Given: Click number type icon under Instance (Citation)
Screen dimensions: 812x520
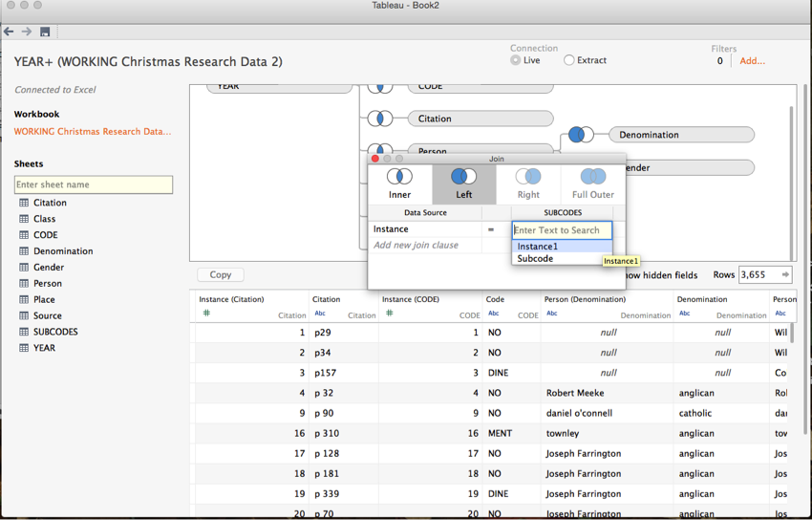Looking at the screenshot, I should 206,313.
